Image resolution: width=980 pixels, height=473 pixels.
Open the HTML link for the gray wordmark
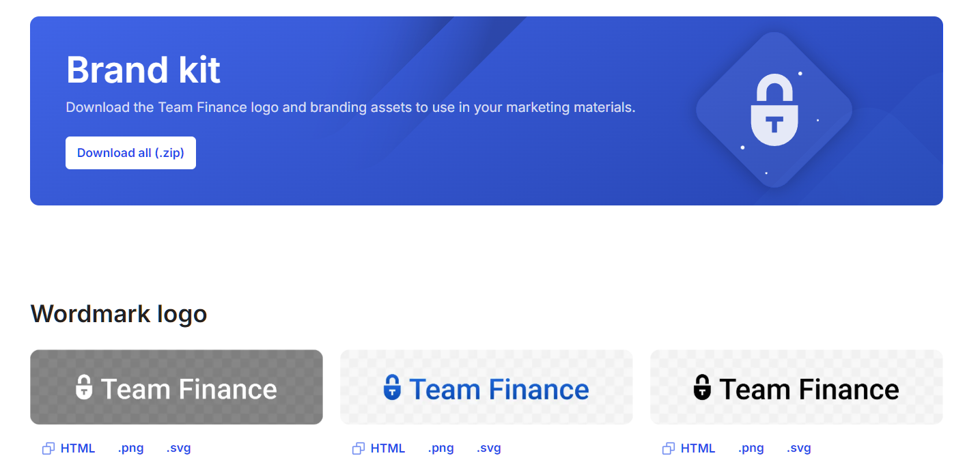click(x=77, y=448)
